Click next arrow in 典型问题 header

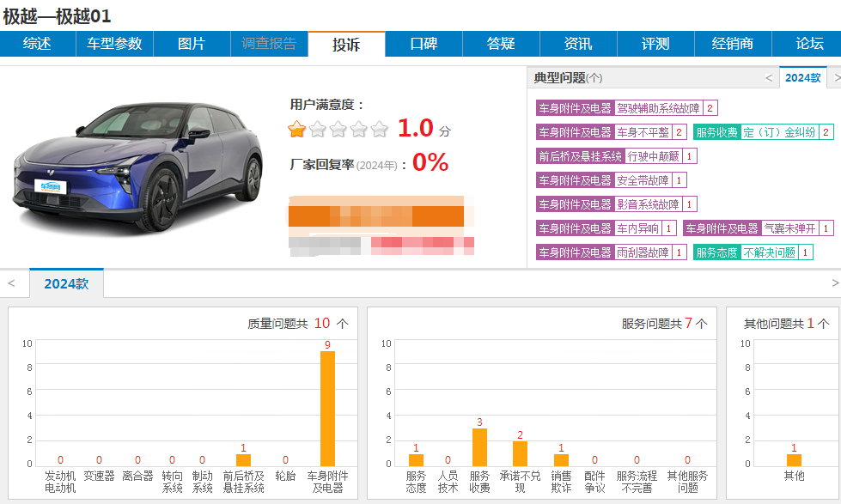[837, 78]
